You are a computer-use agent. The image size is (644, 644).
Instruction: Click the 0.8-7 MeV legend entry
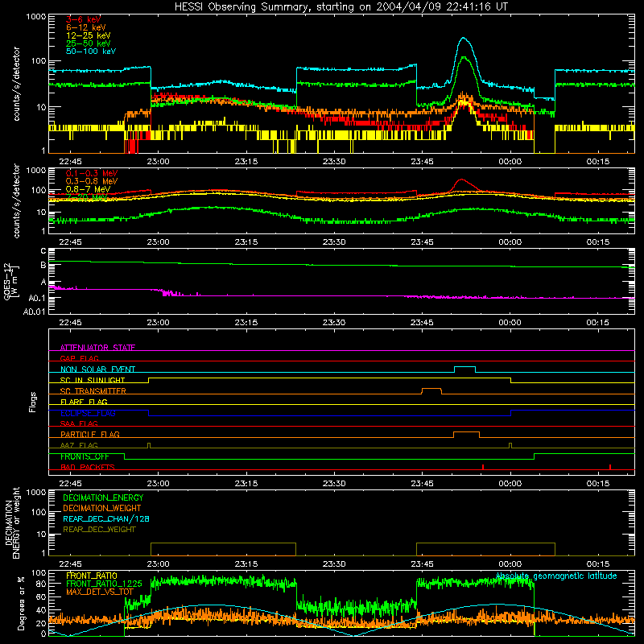88,189
